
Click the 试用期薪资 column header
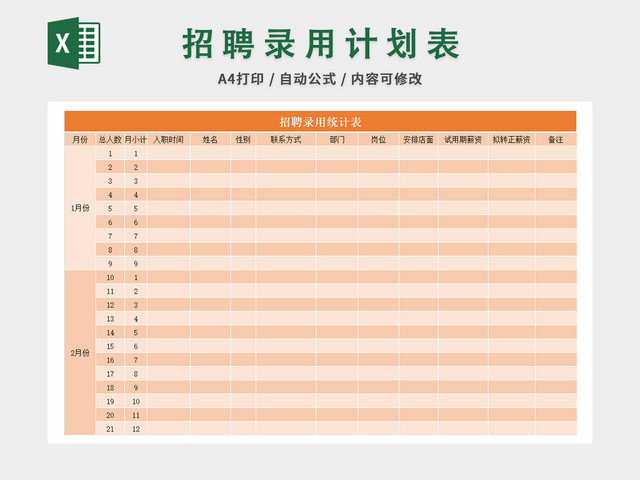(463, 140)
